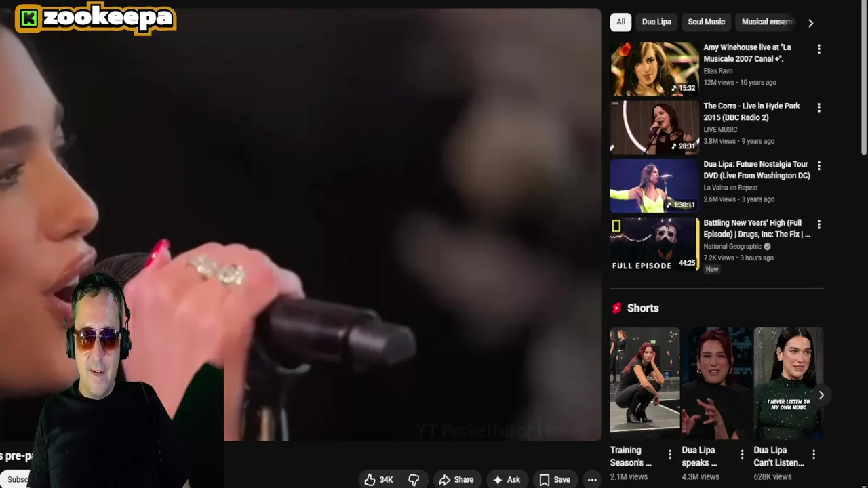Select the All filter chip
Screen dimensions: 868x488
[620, 22]
